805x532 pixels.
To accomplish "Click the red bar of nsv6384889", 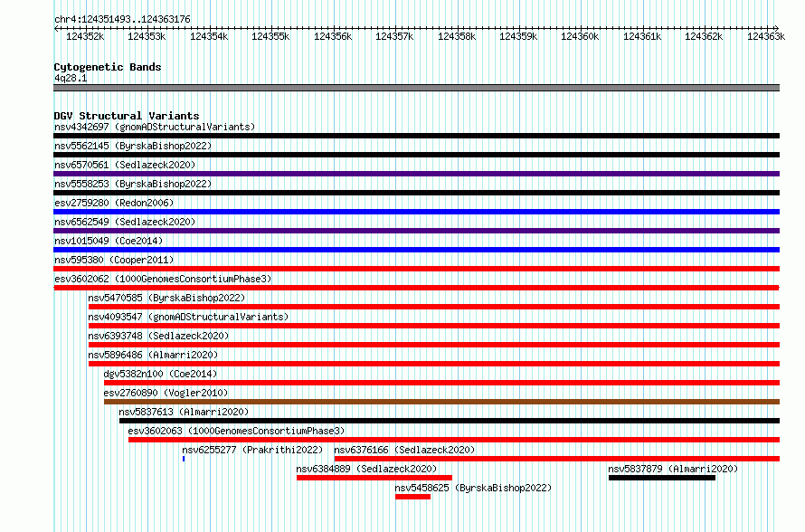I will [374, 478].
